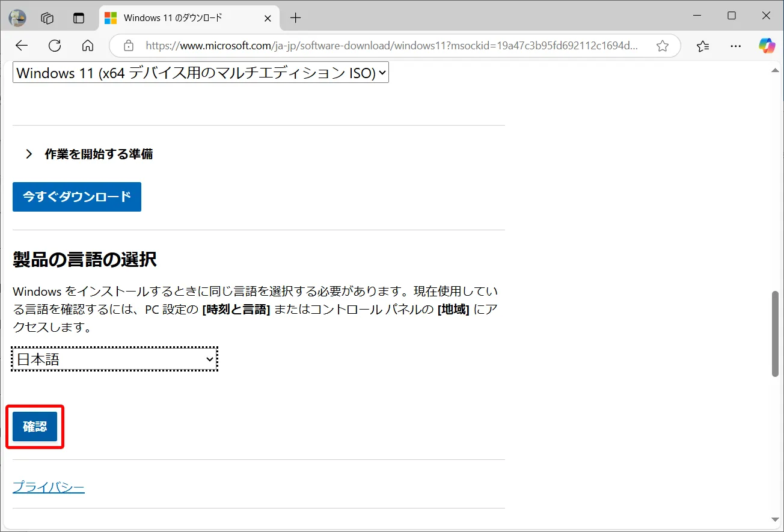Expand the 作業を開始する準備 section
Image resolution: width=784 pixels, height=532 pixels.
[x=88, y=154]
